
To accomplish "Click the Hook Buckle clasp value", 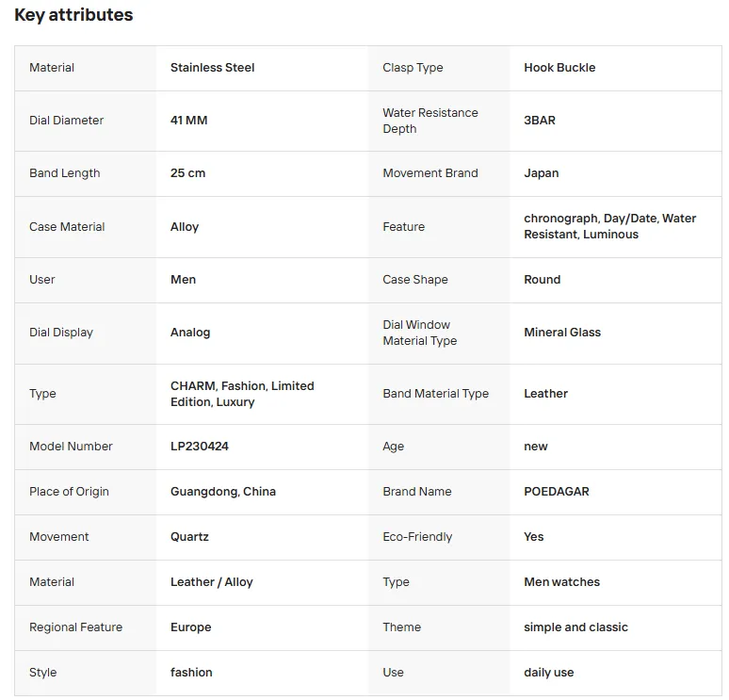I will tap(559, 68).
